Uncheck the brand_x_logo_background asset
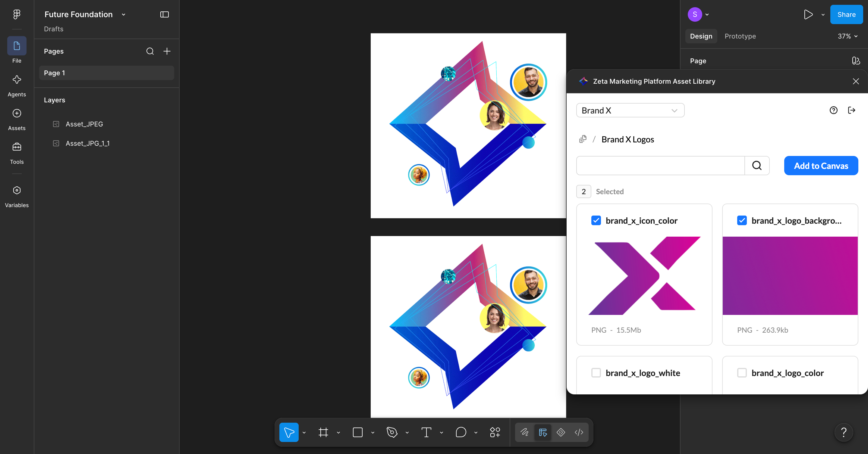Screen dimensions: 868x454 (x=742, y=221)
